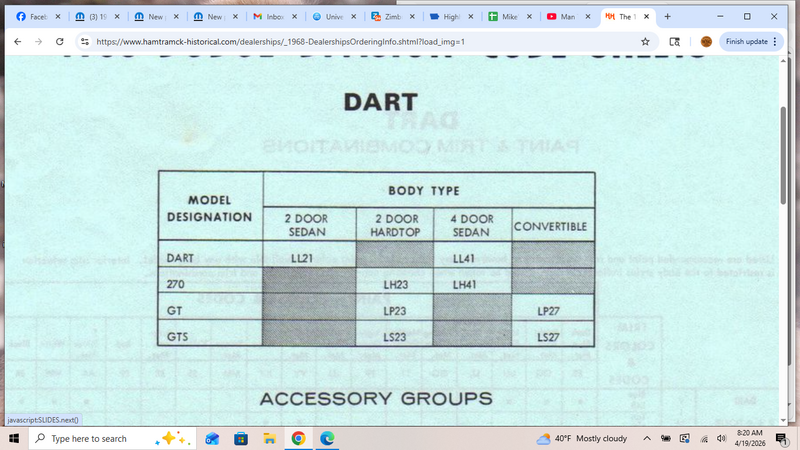Close the Zimb tab
The image size is (800, 450).
pyautogui.click(x=412, y=17)
